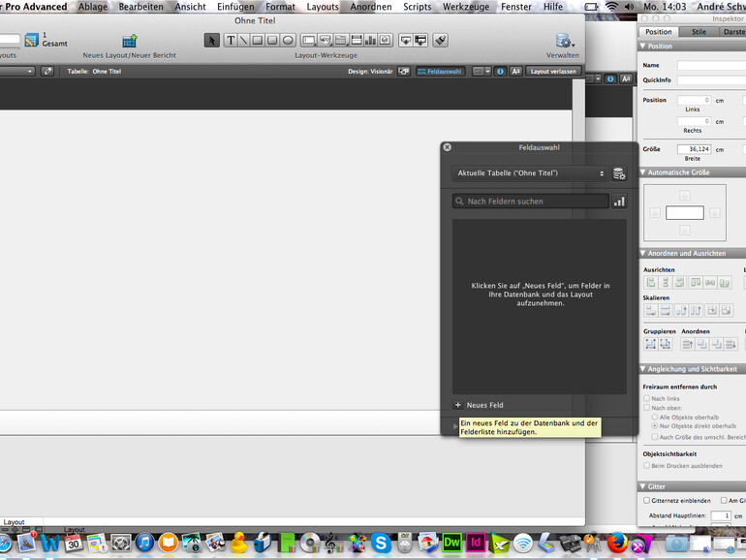Screen dimensions: 746x560
Task: Switch to the Stile tab
Action: (699, 32)
